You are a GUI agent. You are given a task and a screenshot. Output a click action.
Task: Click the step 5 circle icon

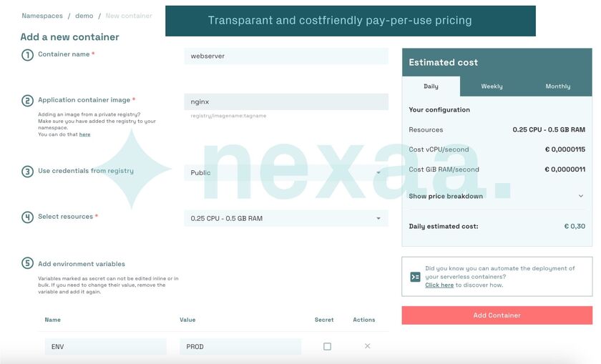pos(27,264)
